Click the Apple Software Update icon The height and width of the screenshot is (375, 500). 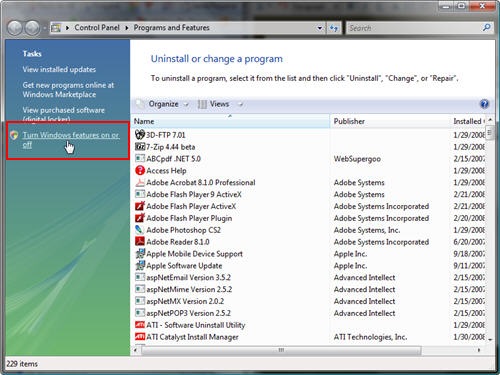point(140,265)
